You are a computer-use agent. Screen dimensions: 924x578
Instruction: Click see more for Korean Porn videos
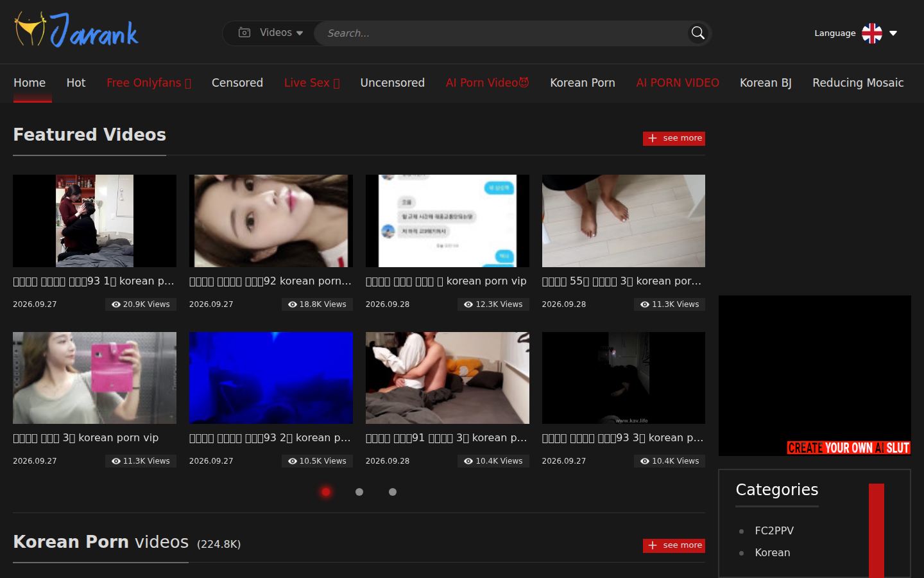click(x=674, y=545)
